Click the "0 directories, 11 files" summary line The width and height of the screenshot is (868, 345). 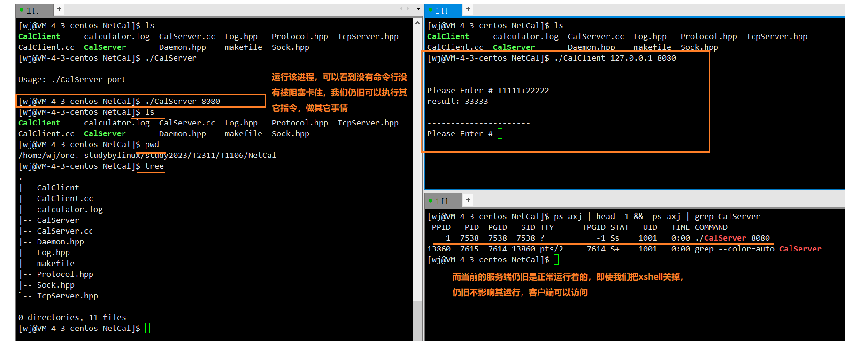[72, 317]
